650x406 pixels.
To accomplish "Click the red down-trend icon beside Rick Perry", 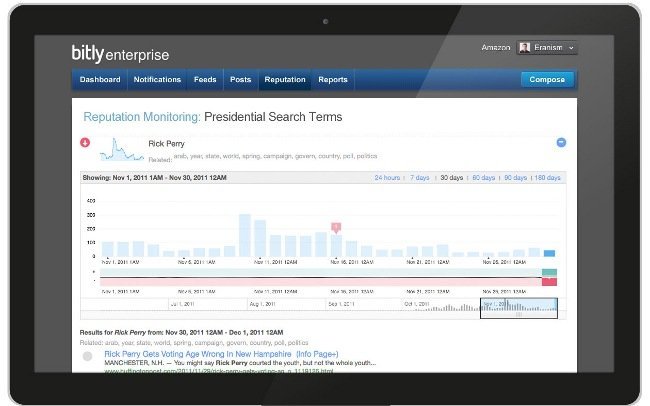I will pos(85,143).
